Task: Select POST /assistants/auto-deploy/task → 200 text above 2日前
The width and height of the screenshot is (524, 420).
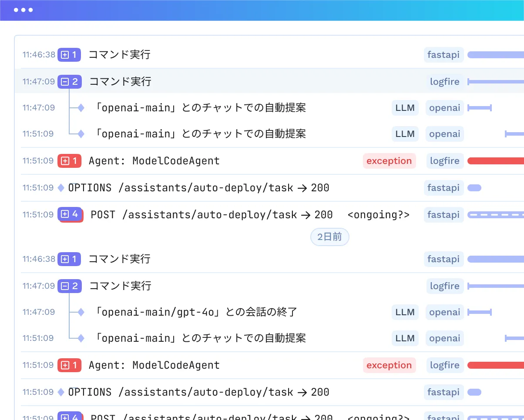Action: click(x=212, y=215)
